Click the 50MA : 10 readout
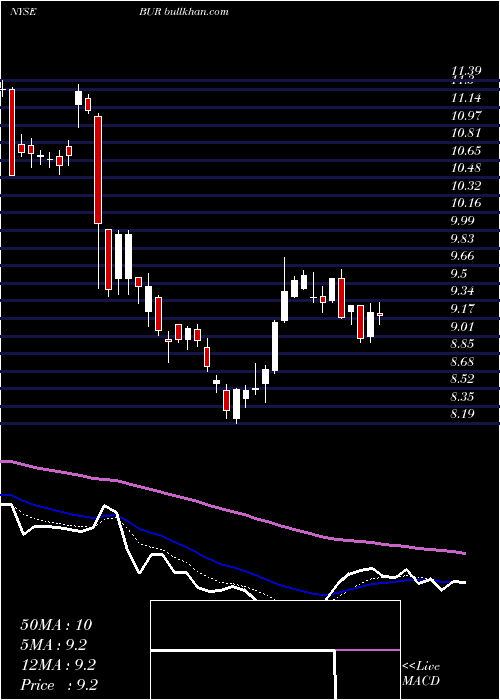This screenshot has width=500, height=700. point(56,625)
